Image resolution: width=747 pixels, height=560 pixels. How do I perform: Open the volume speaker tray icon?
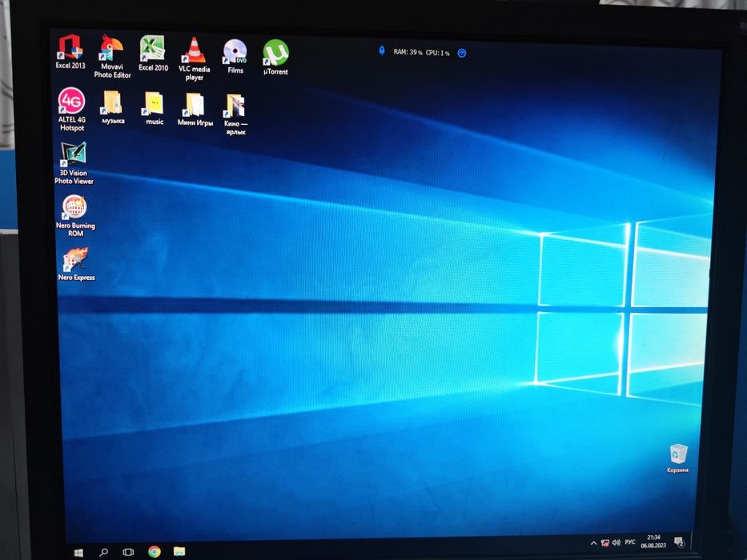tap(616, 542)
